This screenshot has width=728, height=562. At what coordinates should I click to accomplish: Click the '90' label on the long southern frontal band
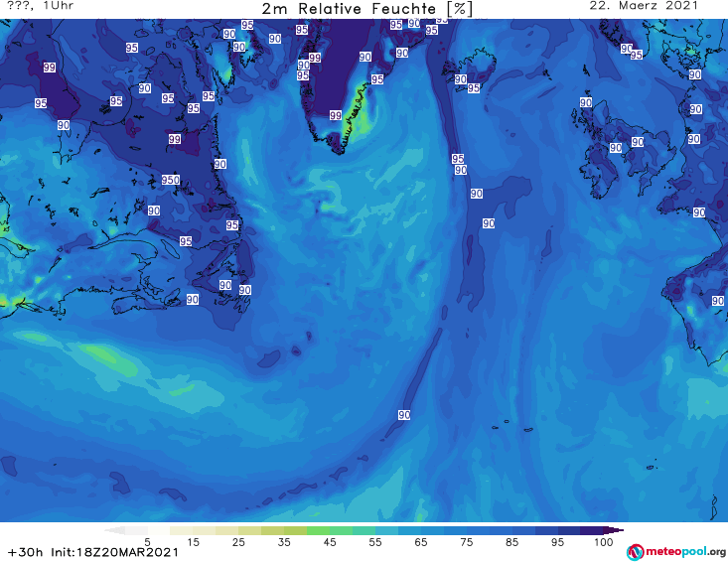click(x=404, y=415)
